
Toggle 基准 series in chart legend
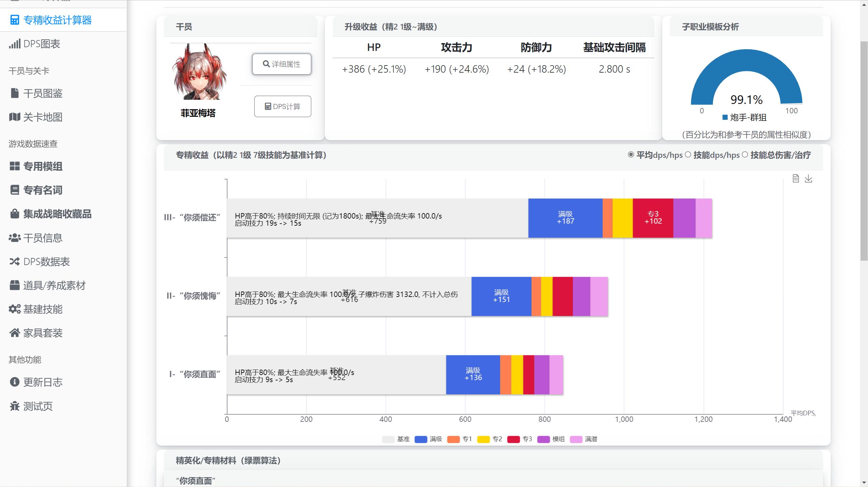click(x=396, y=439)
